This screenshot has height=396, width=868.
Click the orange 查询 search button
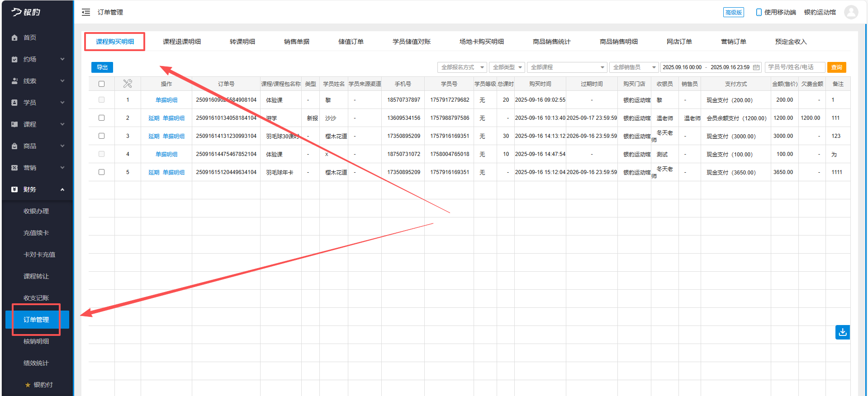836,67
